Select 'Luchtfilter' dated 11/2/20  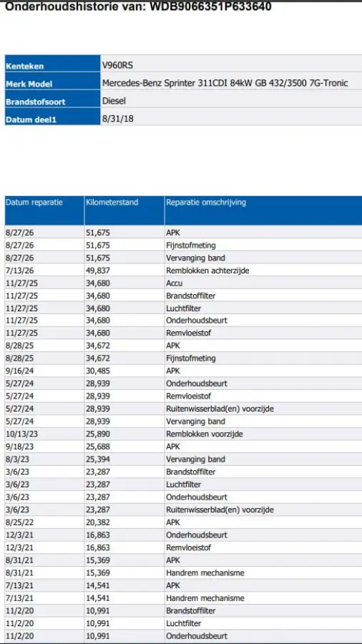click(184, 623)
